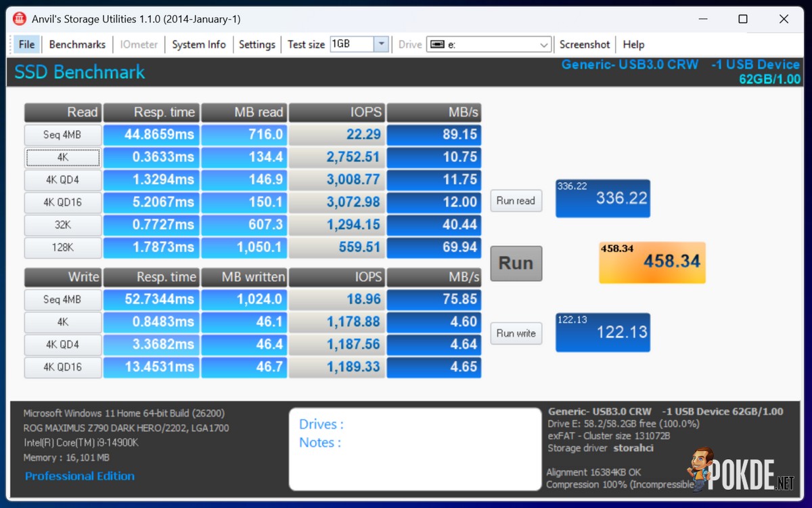Run the Write 4K test button
Viewport: 812px width, 508px height.
(x=62, y=322)
